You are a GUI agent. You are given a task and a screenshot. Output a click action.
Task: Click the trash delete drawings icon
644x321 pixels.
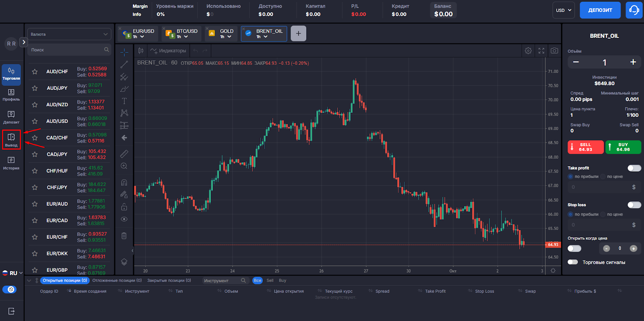124,236
